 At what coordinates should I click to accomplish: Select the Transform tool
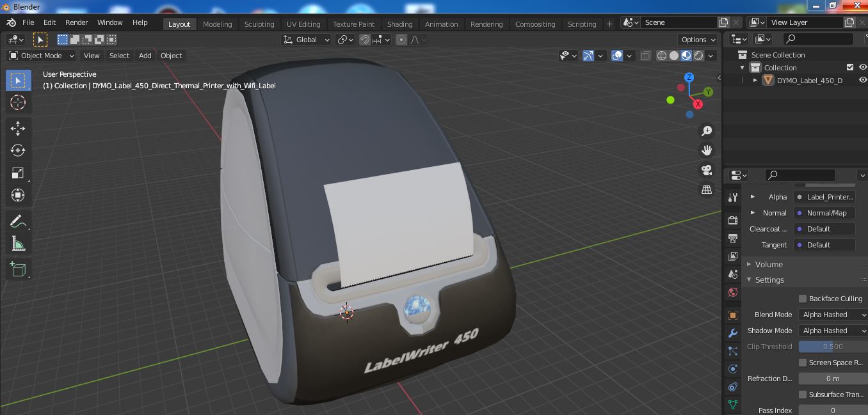(x=18, y=195)
